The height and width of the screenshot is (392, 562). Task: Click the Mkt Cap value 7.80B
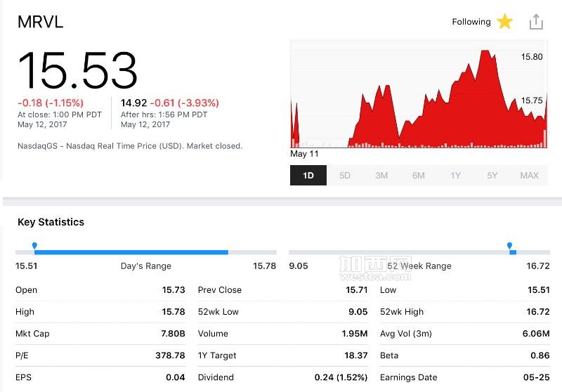(x=173, y=334)
